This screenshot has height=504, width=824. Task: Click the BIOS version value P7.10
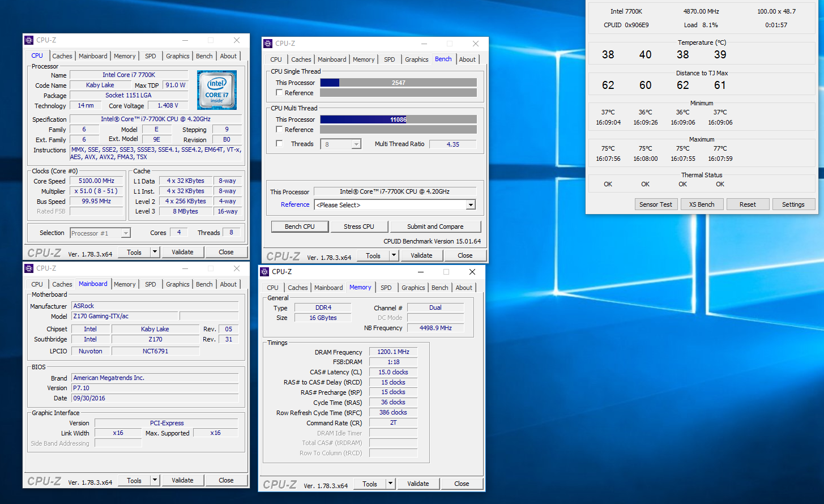155,388
